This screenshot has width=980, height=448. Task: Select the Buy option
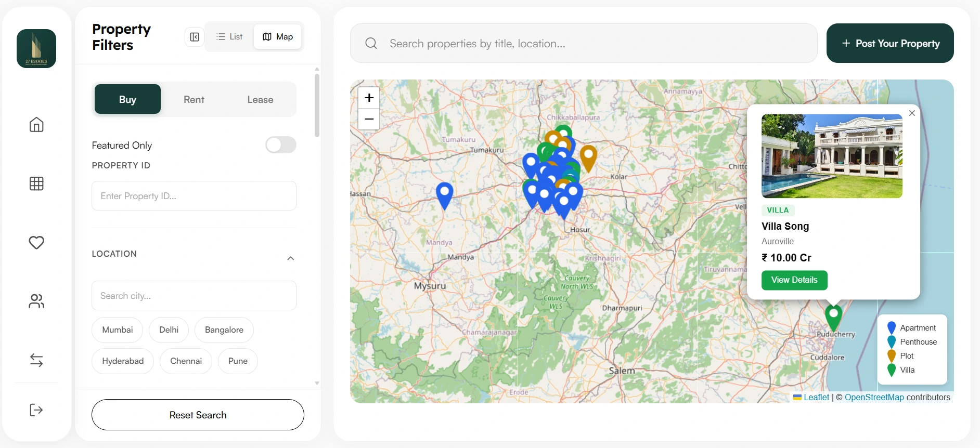click(127, 99)
